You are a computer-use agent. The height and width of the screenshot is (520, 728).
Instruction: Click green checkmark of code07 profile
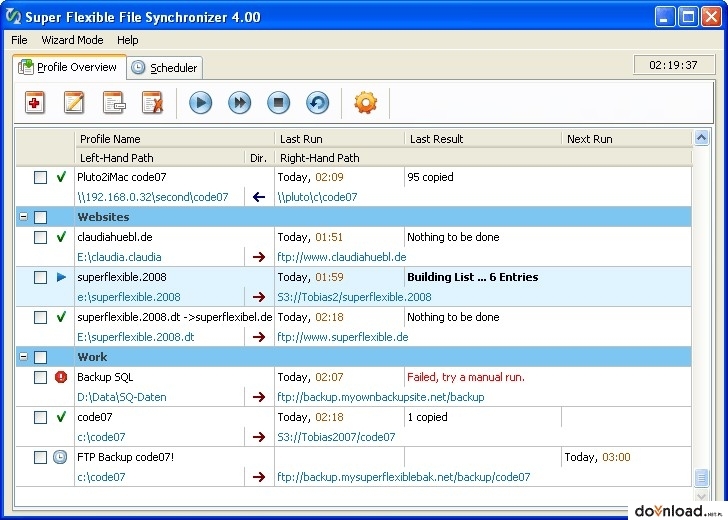click(61, 417)
